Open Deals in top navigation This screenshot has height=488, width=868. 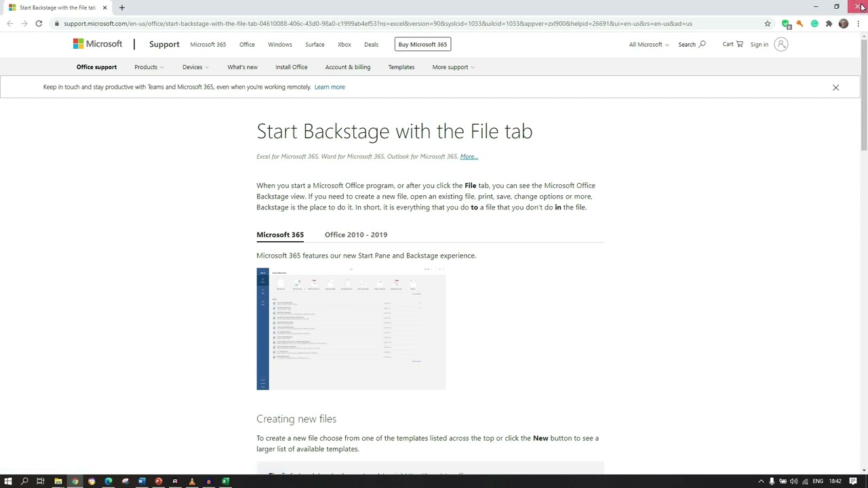click(x=371, y=45)
